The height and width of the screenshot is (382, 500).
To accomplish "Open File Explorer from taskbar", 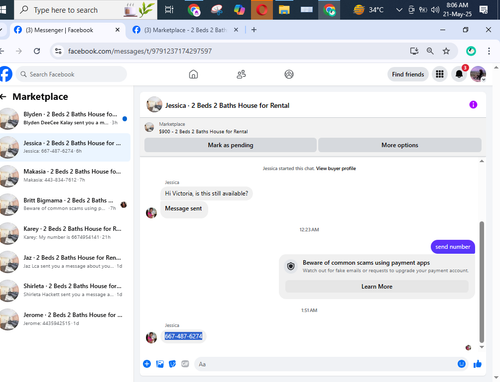I will 284,10.
